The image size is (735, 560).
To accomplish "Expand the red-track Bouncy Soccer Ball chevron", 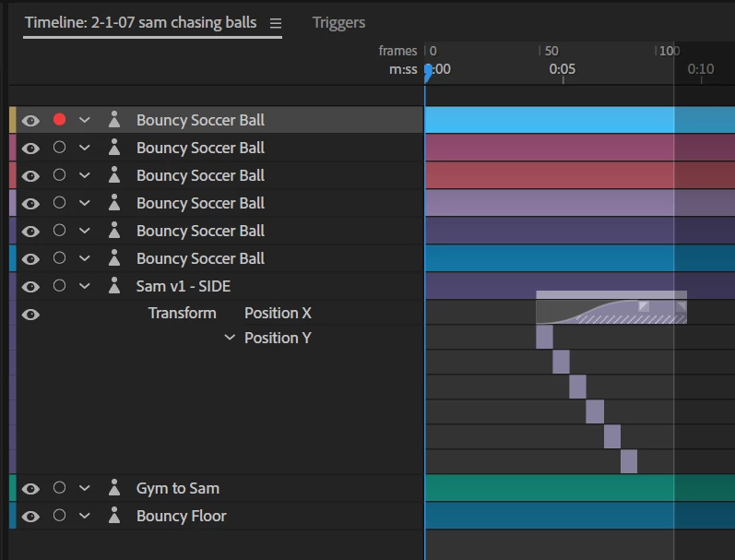I will coord(84,175).
